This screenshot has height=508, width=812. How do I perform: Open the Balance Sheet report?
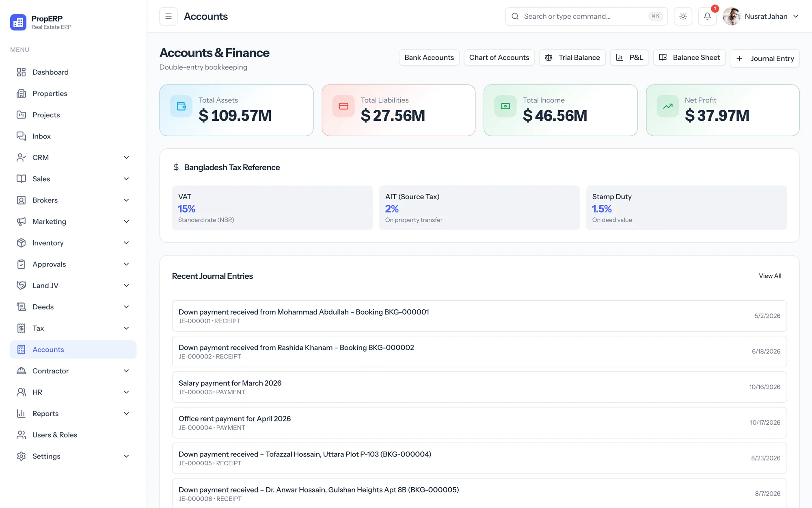coord(689,58)
